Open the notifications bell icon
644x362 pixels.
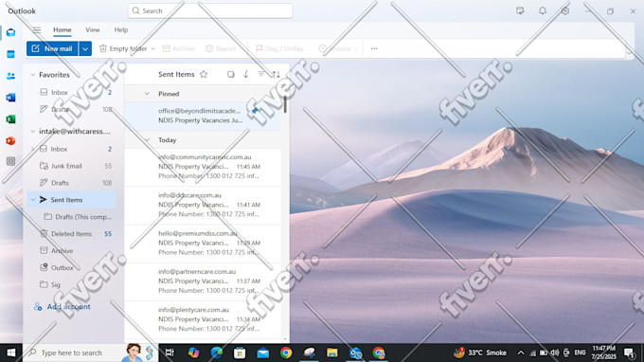pyautogui.click(x=543, y=11)
